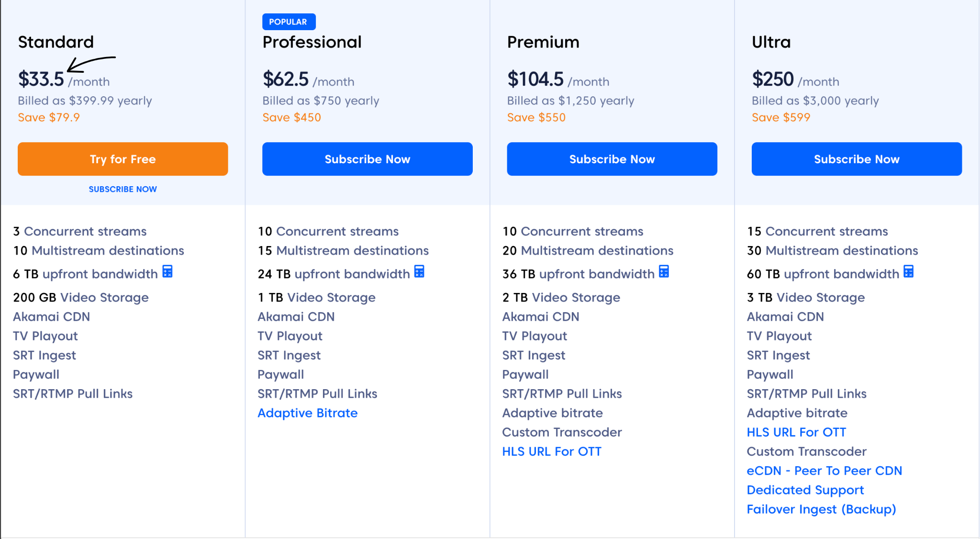Subscribe to the Professional plan
Viewport: 980px width, 539px height.
point(367,159)
